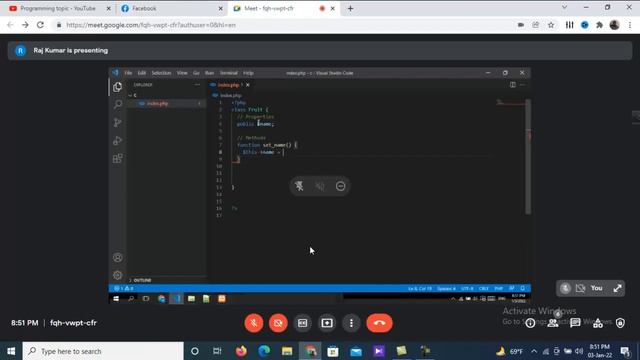Switch to Programming topic YouTube tab
The image size is (640, 360).
pos(58,8)
